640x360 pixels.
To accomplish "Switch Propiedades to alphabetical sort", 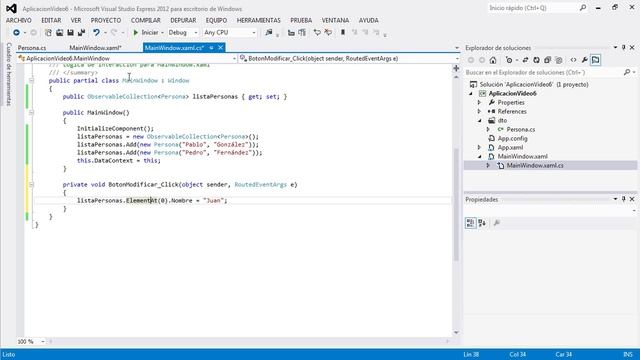I will (x=482, y=223).
